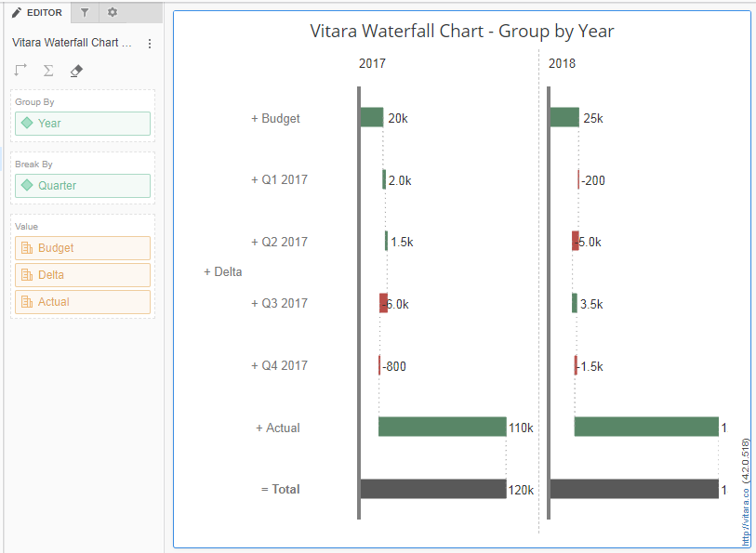Open the kebab menu next to chart name
Screen dimensions: 756x553
149,43
